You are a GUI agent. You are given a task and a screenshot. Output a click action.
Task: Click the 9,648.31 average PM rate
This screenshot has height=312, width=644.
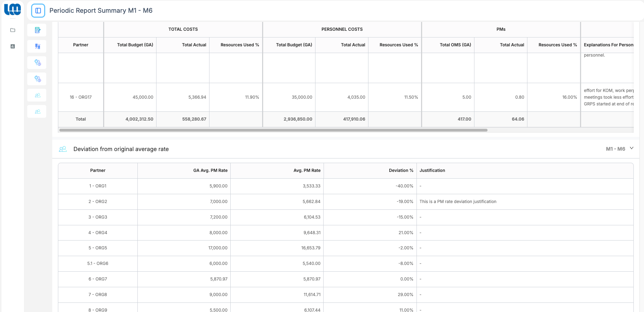pos(312,233)
